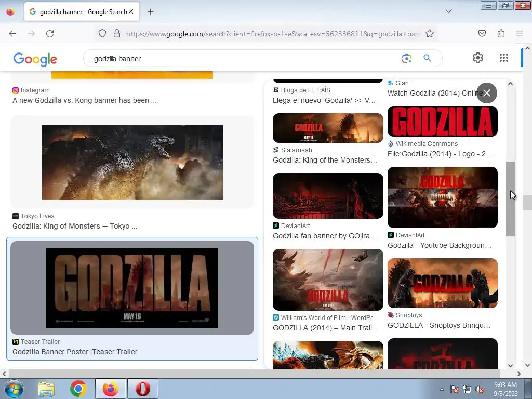
Task: Open the red GODZILLA logo Wikimedia thumbnail
Action: coord(443,121)
